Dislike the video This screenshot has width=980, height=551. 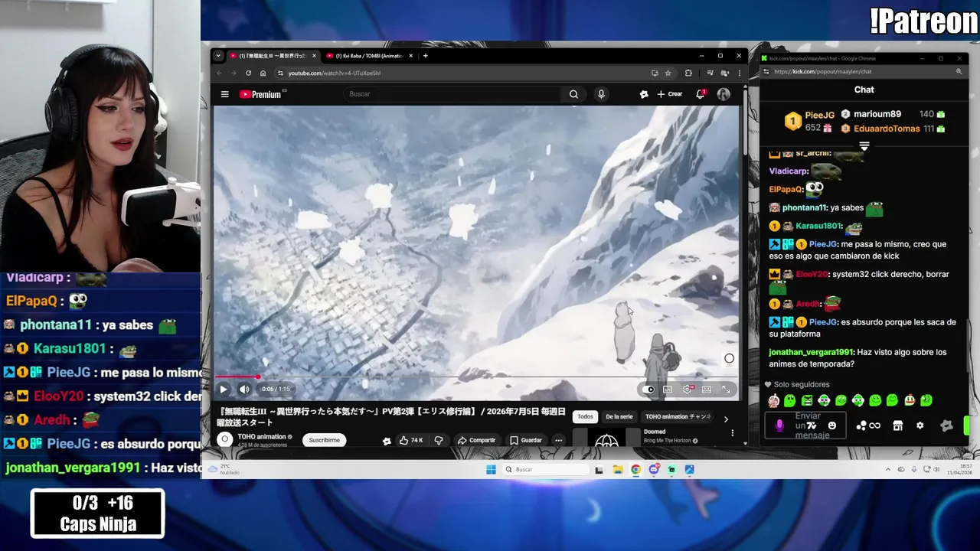click(439, 440)
